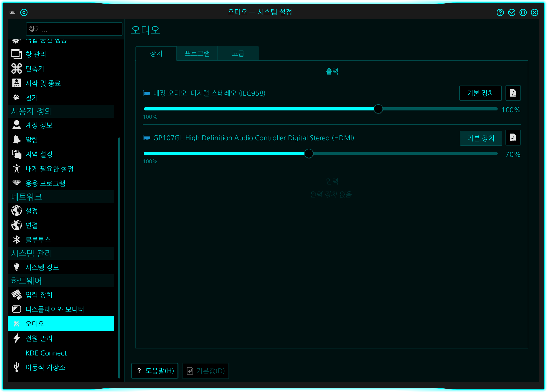547x392 pixels.
Task: Open the Display and Monitor (디스플레이와 모니터) category
Action: 54,309
